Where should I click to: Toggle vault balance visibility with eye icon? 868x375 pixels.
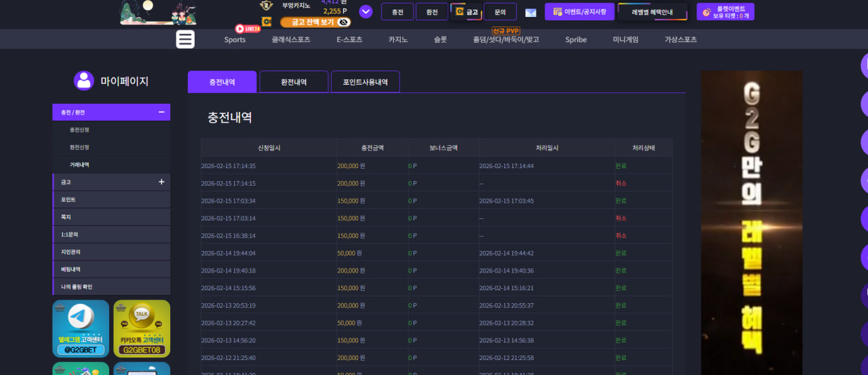tap(344, 22)
